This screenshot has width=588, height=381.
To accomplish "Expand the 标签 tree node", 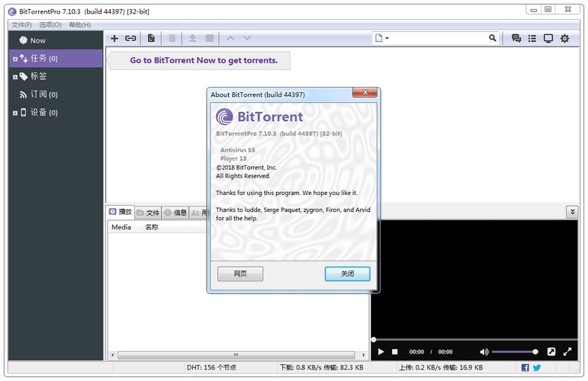I will (x=15, y=77).
